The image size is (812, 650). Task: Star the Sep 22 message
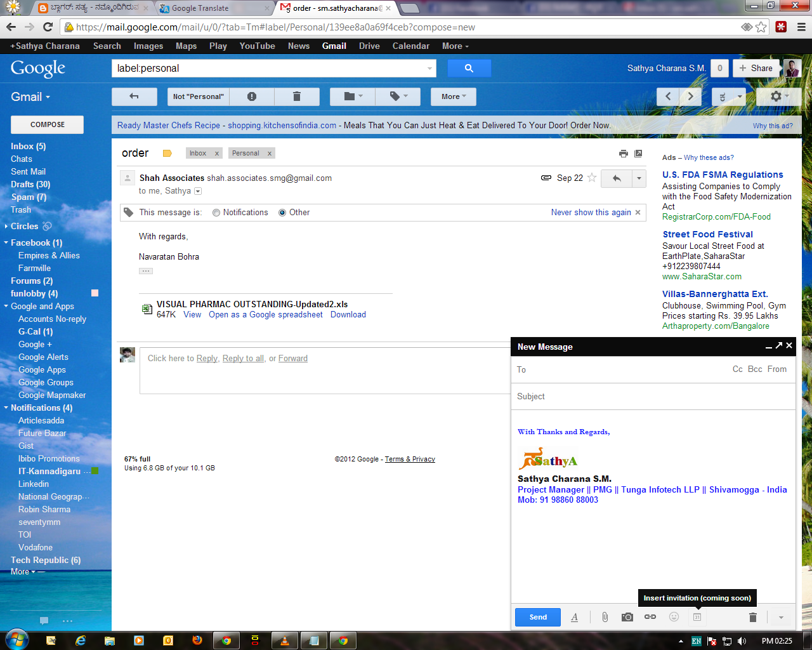(592, 178)
